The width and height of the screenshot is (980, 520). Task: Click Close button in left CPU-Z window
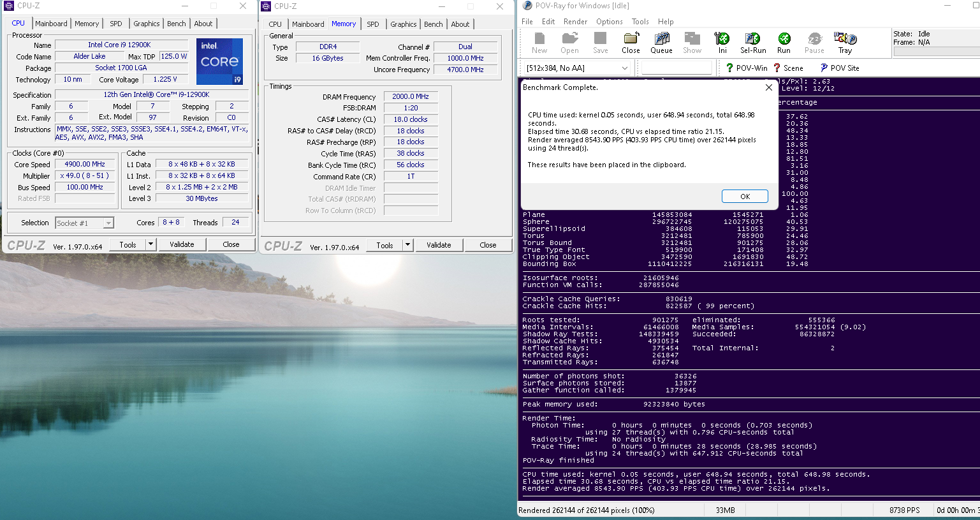(231, 244)
